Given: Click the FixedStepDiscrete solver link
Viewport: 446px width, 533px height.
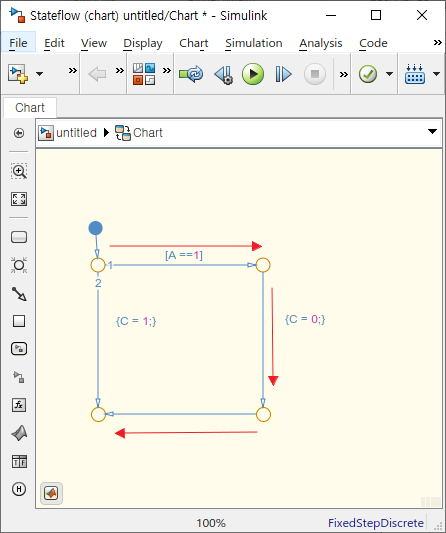Looking at the screenshot, I should (376, 523).
